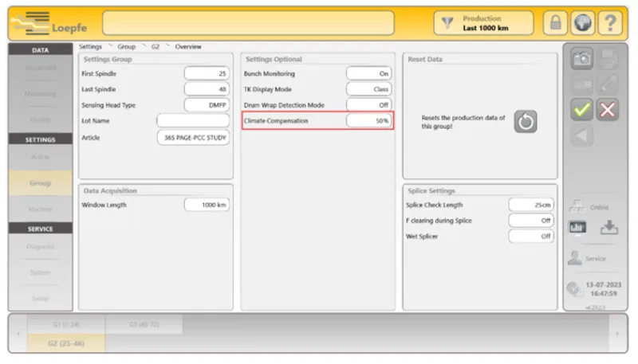The image size is (638, 364).
Task: Toggle Wet Splicer Off setting
Action: (x=531, y=237)
